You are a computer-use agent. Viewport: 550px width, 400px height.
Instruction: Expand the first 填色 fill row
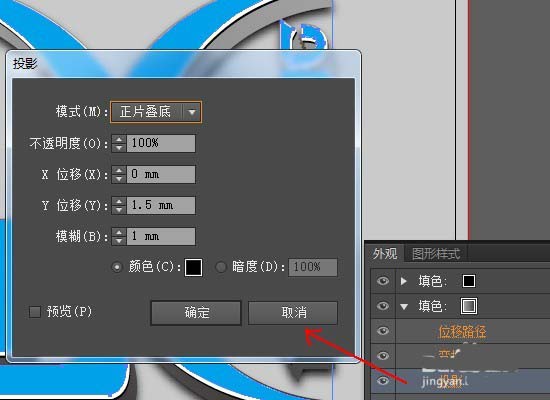coord(404,281)
